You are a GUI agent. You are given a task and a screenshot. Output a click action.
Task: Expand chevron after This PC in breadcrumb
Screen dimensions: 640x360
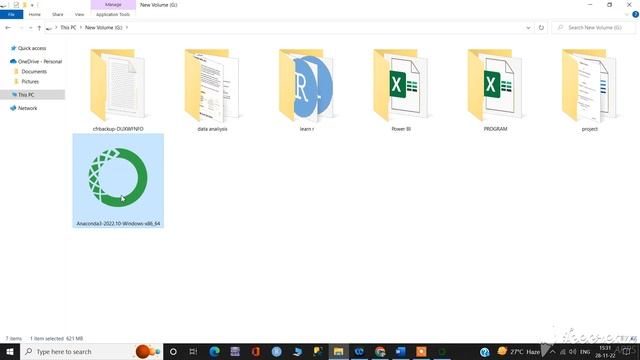click(81, 27)
